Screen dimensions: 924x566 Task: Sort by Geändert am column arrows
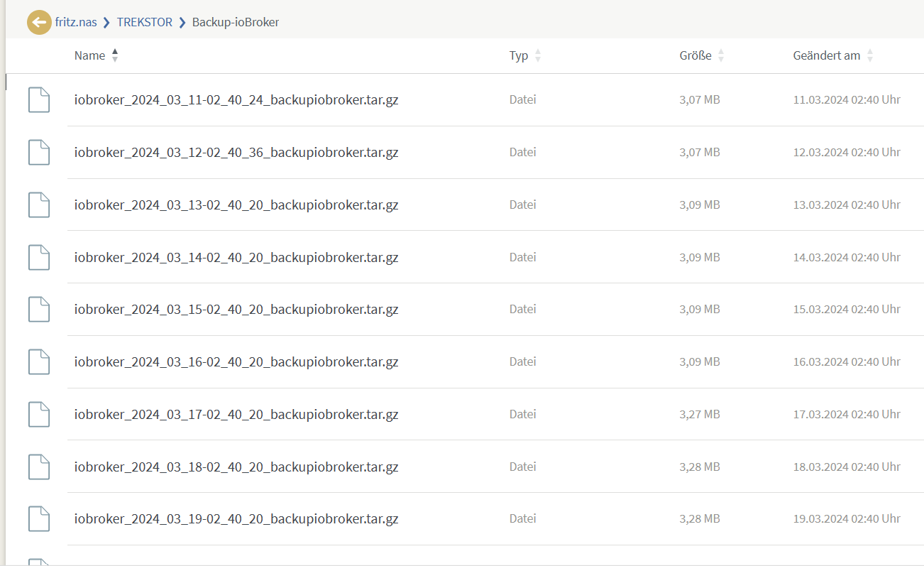[x=870, y=55]
